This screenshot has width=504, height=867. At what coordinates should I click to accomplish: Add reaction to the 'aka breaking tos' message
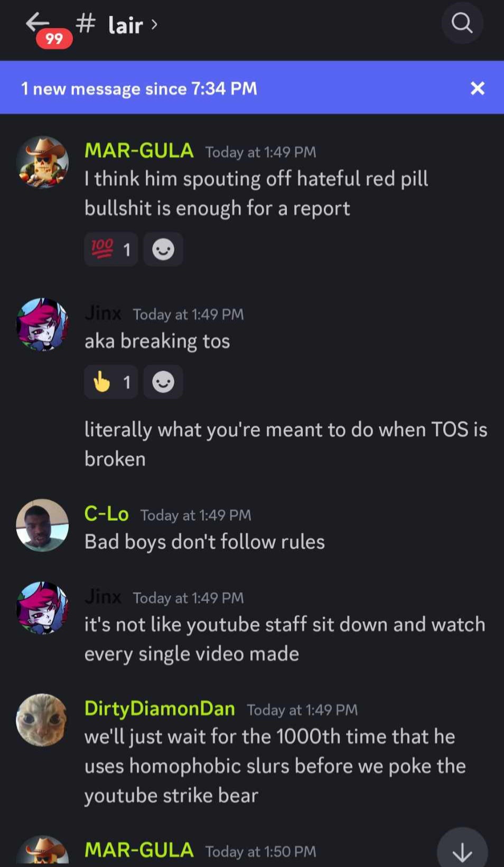click(163, 382)
